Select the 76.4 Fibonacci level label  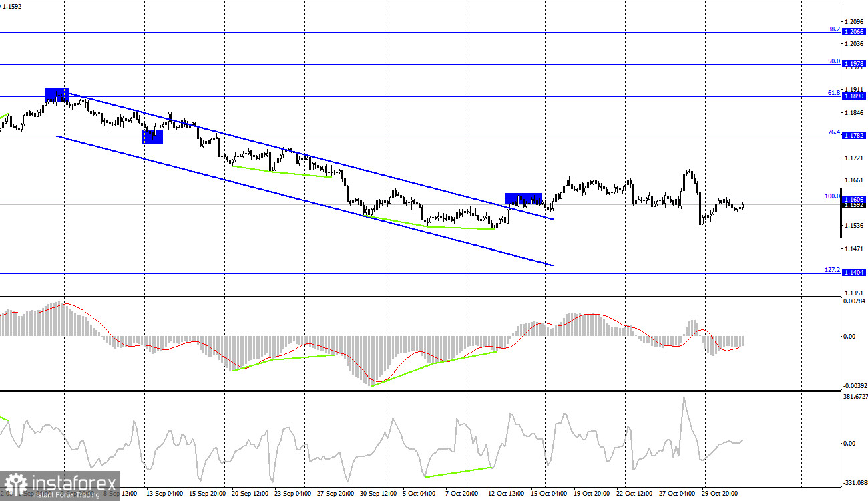tap(833, 132)
